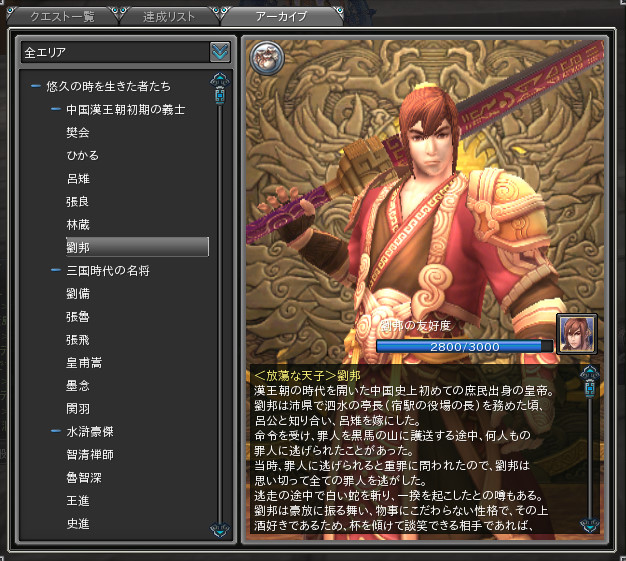Click the dropdown arrow button beside 全エリア

click(220, 52)
